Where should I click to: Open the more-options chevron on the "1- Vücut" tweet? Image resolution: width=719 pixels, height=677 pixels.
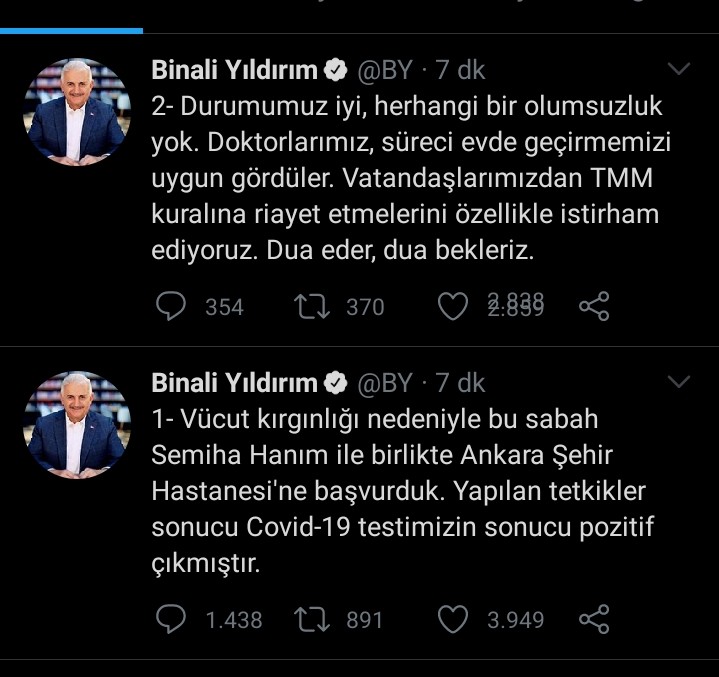point(679,382)
